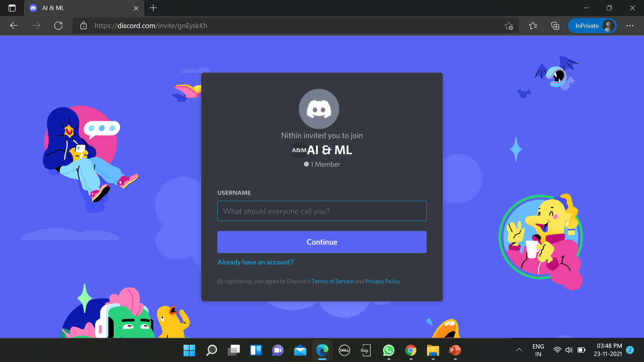This screenshot has width=644, height=362.
Task: Expand the hidden system tray icons chevron
Action: pos(519,350)
